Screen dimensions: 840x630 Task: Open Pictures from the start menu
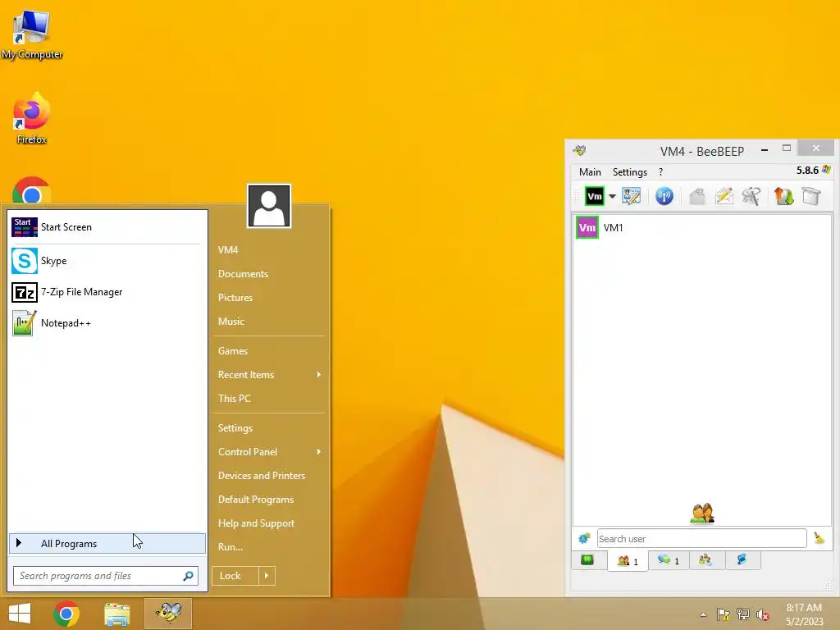[x=235, y=297]
